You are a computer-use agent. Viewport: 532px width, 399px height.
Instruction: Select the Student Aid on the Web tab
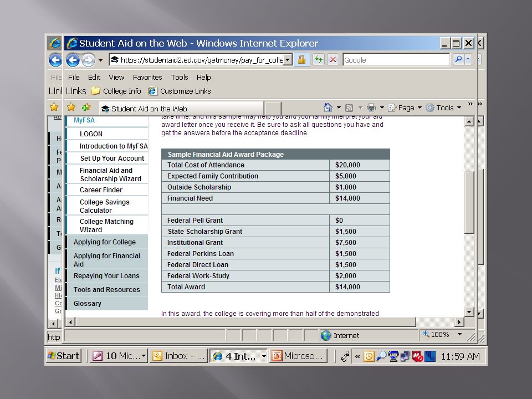(181, 109)
